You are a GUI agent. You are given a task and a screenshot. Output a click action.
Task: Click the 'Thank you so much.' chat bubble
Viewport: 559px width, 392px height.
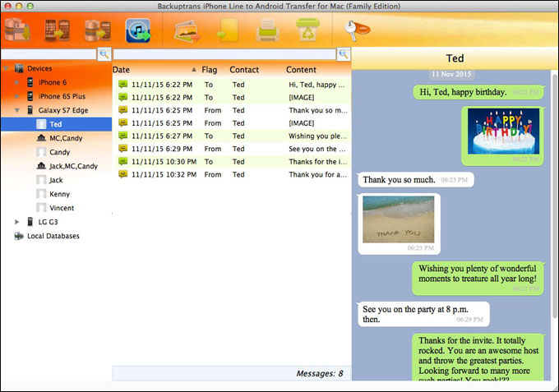coord(416,180)
